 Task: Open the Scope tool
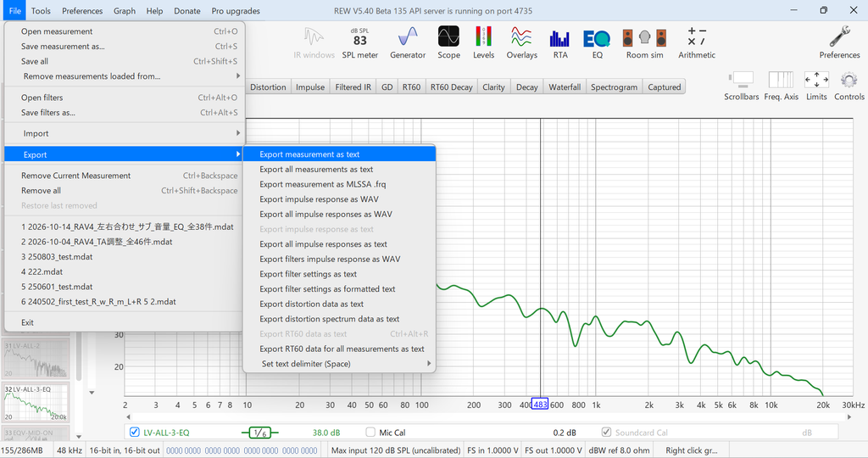point(448,43)
